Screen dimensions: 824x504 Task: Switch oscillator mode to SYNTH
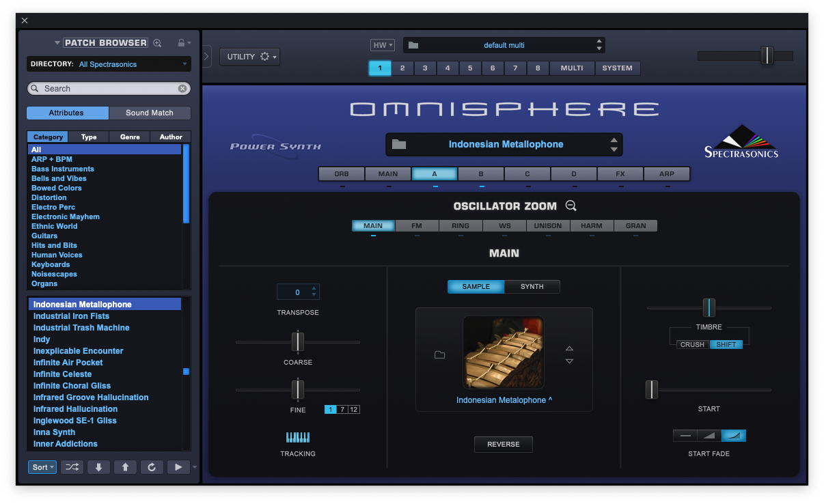pyautogui.click(x=532, y=287)
